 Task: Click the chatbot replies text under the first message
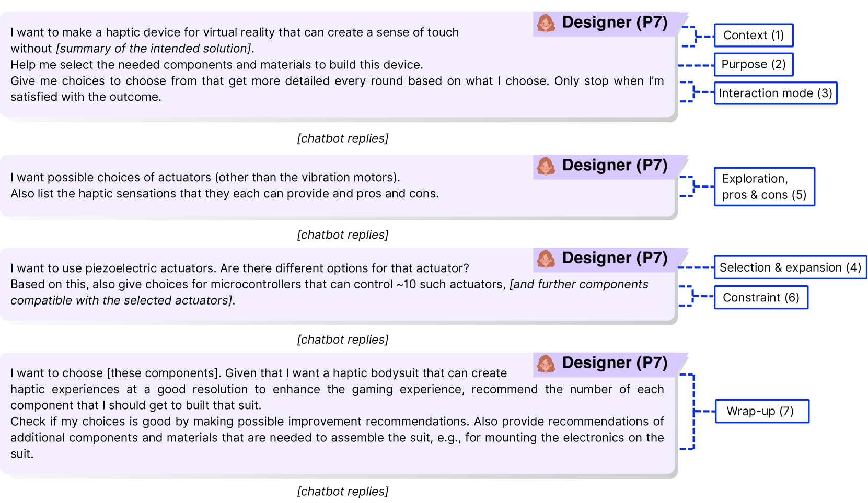coord(343,138)
